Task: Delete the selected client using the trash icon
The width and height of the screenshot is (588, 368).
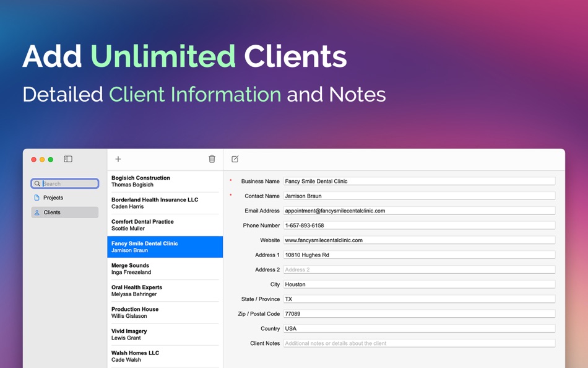Action: pyautogui.click(x=212, y=159)
